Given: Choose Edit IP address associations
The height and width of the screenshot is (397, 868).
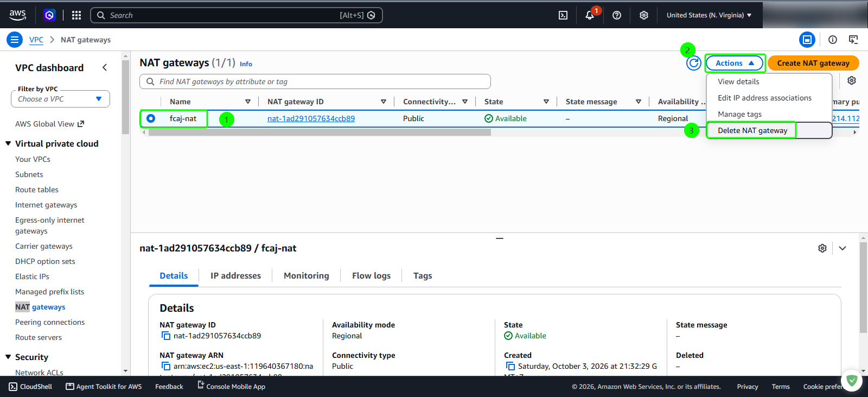Looking at the screenshot, I should tap(769, 98).
